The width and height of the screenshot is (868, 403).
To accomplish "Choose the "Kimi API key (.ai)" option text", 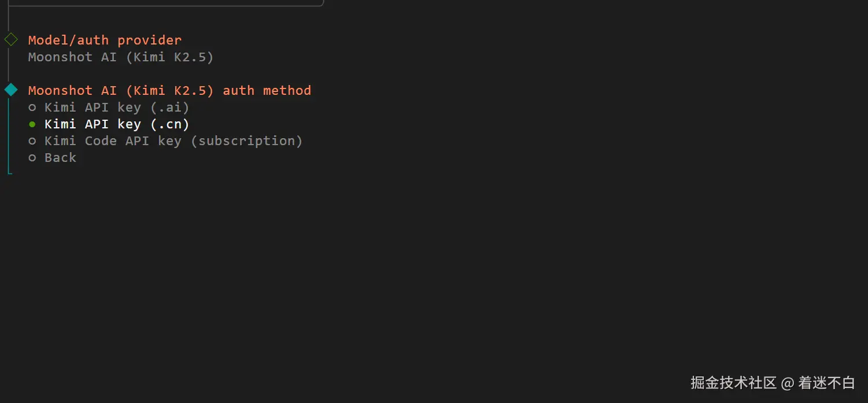I will pos(117,108).
